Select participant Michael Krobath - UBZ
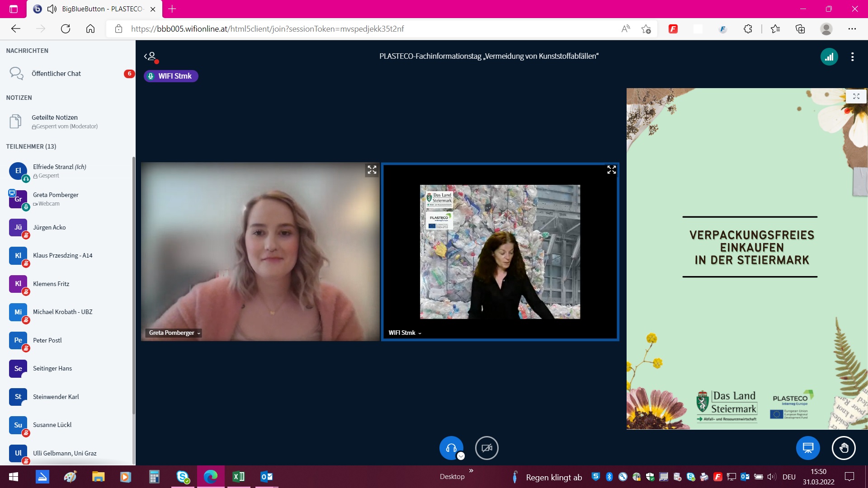Image resolution: width=868 pixels, height=488 pixels. (68, 312)
